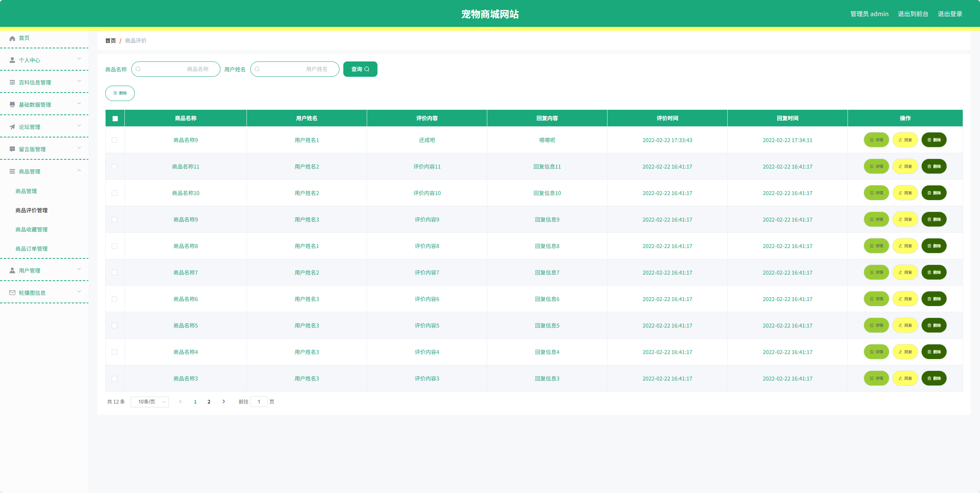The image size is (980, 493).
Task: Click the person icon beside 个人中心
Action: pyautogui.click(x=12, y=60)
